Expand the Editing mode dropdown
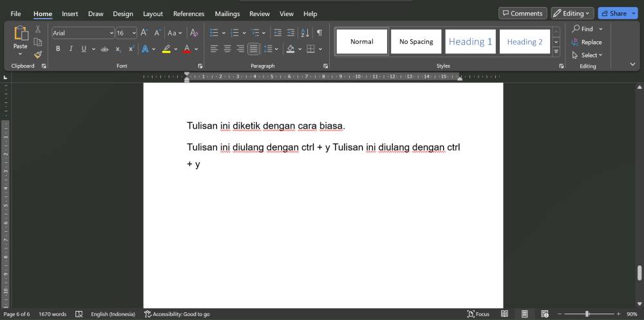The height and width of the screenshot is (320, 644). coord(573,14)
